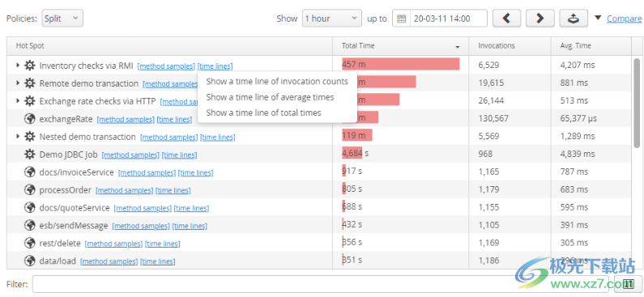Click gear icon of Inventory checks via RMI
Viewport: 644px width, 297px height.
click(x=29, y=66)
